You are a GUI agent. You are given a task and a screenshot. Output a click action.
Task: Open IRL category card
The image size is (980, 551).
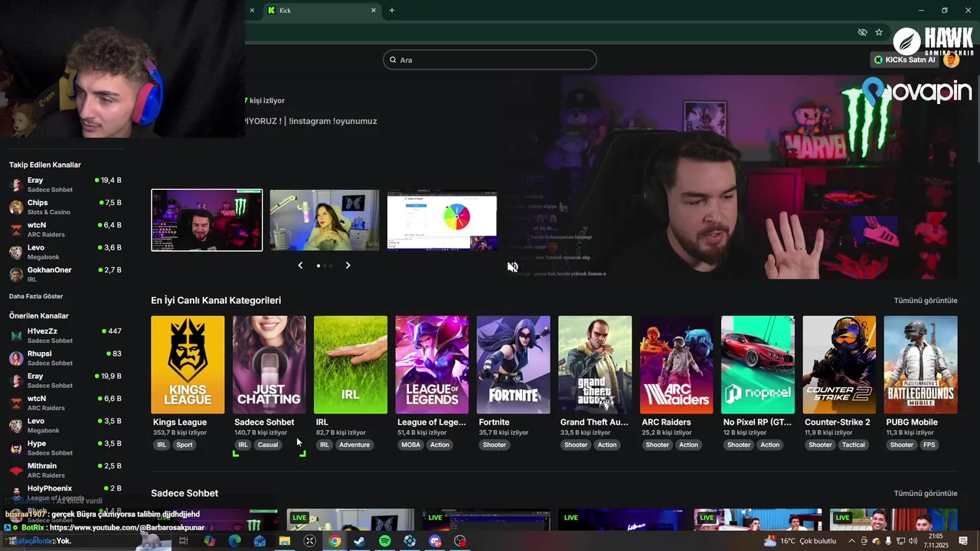351,365
